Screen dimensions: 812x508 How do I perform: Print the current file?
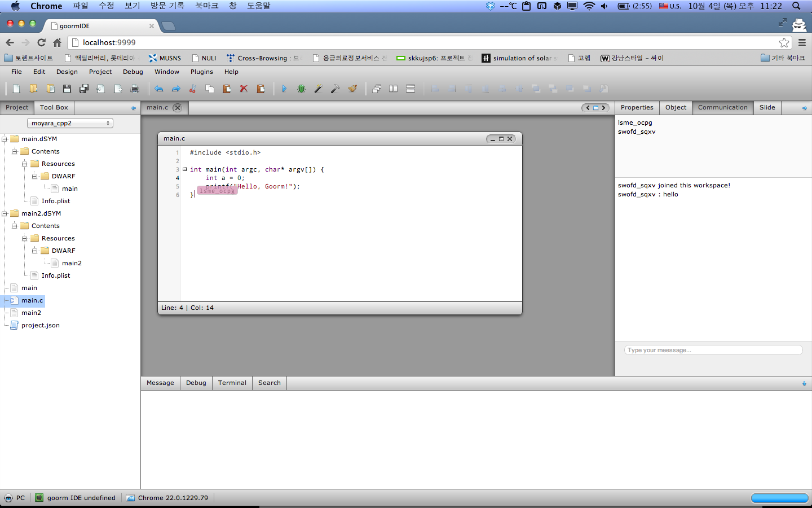tap(135, 89)
